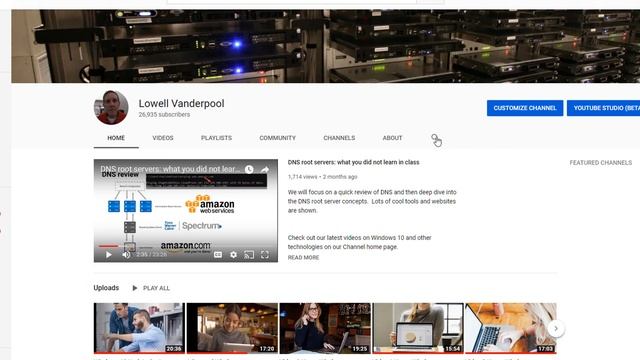Image resolution: width=640 pixels, height=360 pixels.
Task: Open the upload thumbnail lasting 17:03
Action: click(511, 328)
